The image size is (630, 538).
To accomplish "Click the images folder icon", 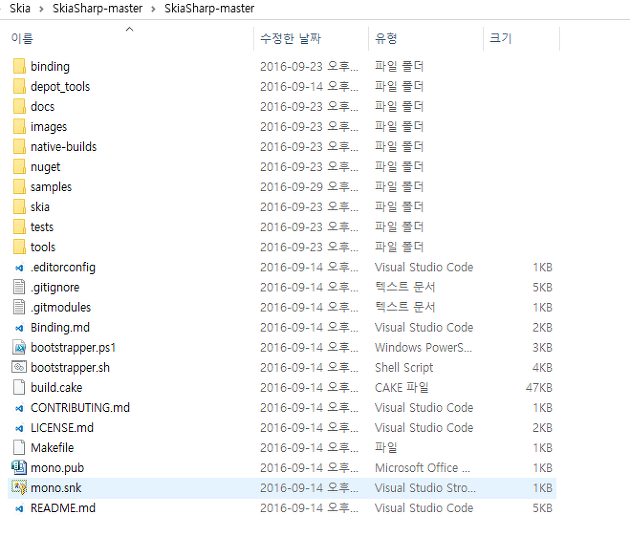I will (19, 127).
